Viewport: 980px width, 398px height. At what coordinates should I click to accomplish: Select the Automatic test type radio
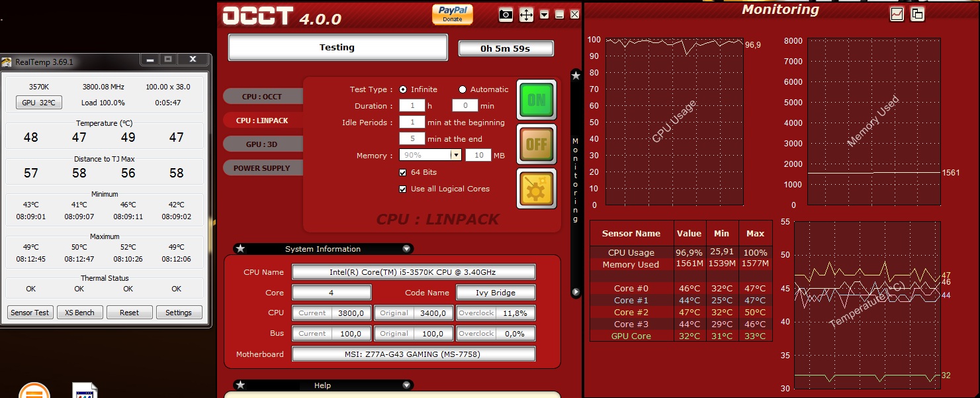coord(463,89)
